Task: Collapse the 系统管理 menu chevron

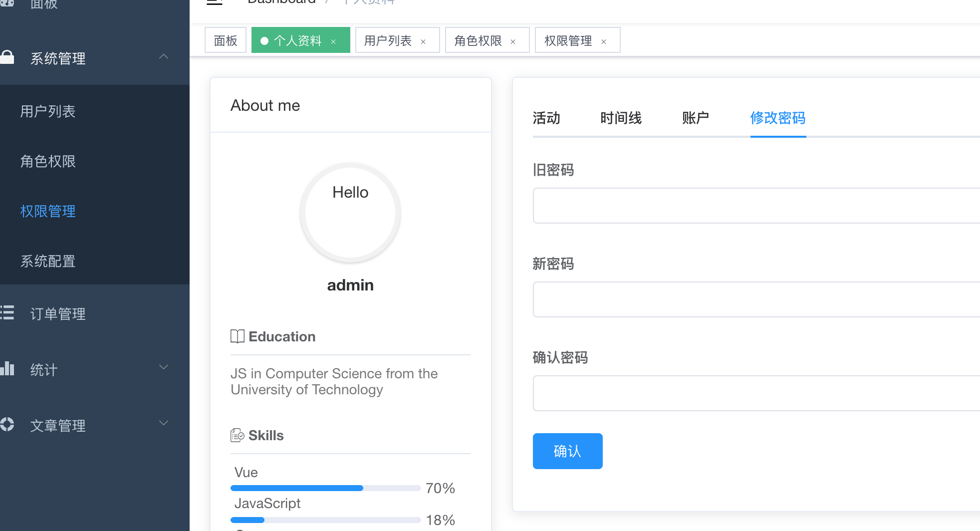Action: tap(164, 57)
